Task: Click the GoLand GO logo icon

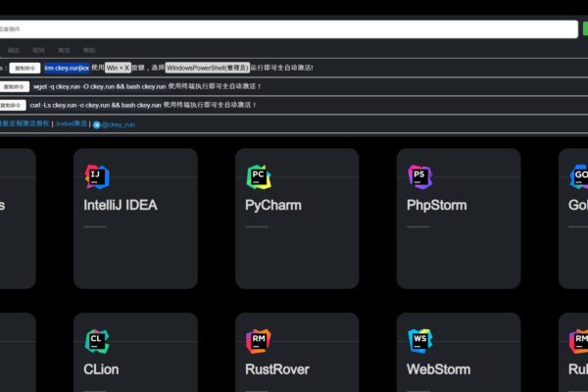Action: click(x=579, y=176)
